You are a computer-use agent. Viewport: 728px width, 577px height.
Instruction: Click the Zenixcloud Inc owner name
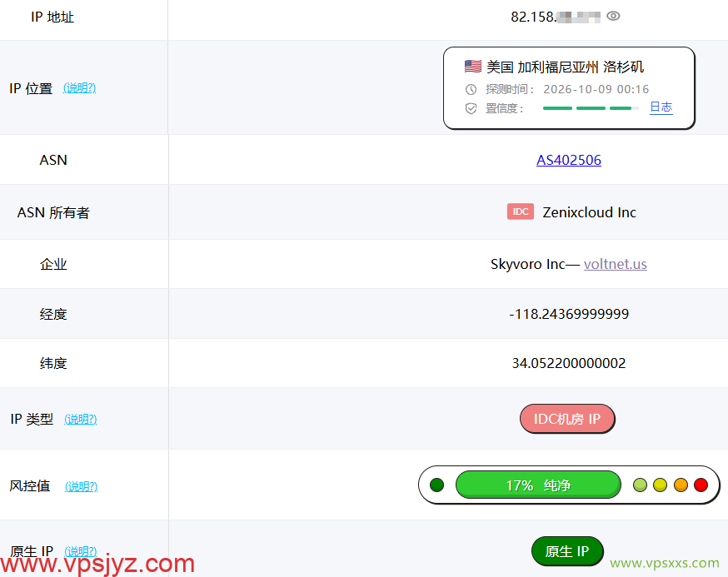[589, 212]
